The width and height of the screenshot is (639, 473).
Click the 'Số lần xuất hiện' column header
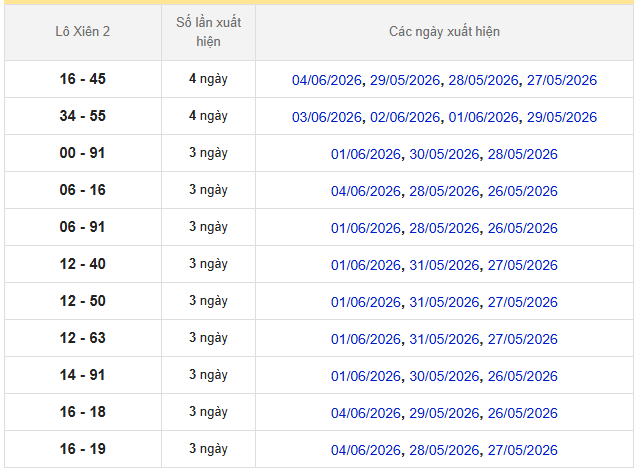click(208, 32)
